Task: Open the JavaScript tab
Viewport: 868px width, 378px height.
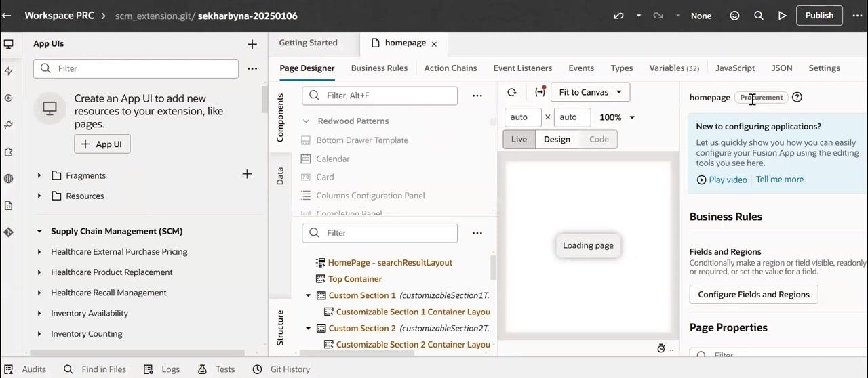Action: pos(735,68)
